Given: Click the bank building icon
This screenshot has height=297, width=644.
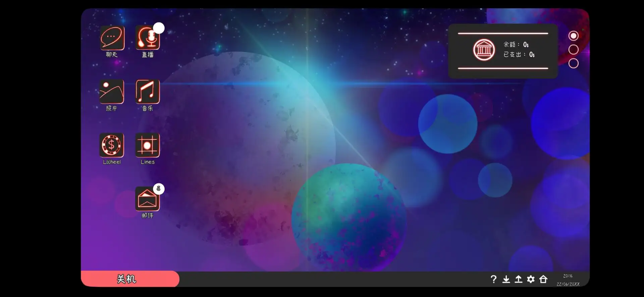Looking at the screenshot, I should click(x=484, y=50).
